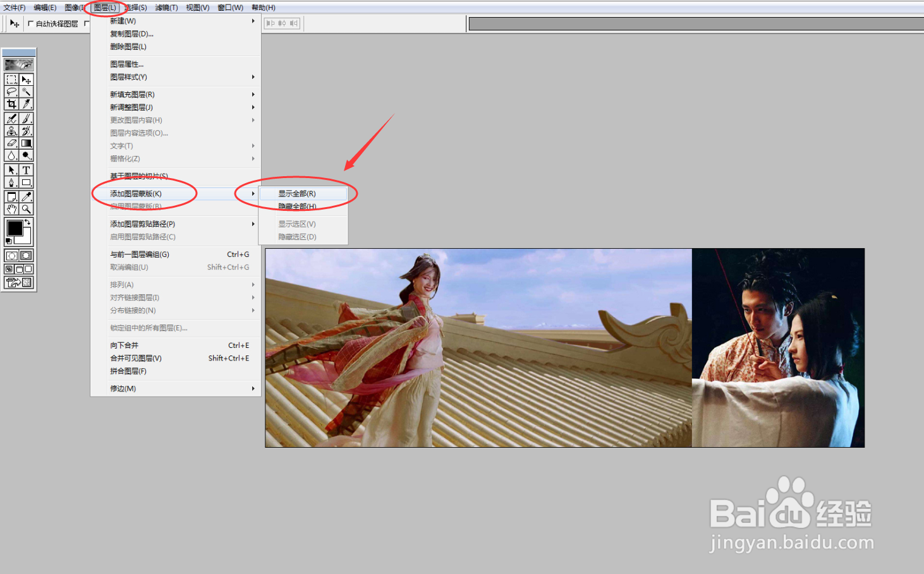Select the Dodge tool
The height and width of the screenshot is (574, 924).
pos(26,155)
